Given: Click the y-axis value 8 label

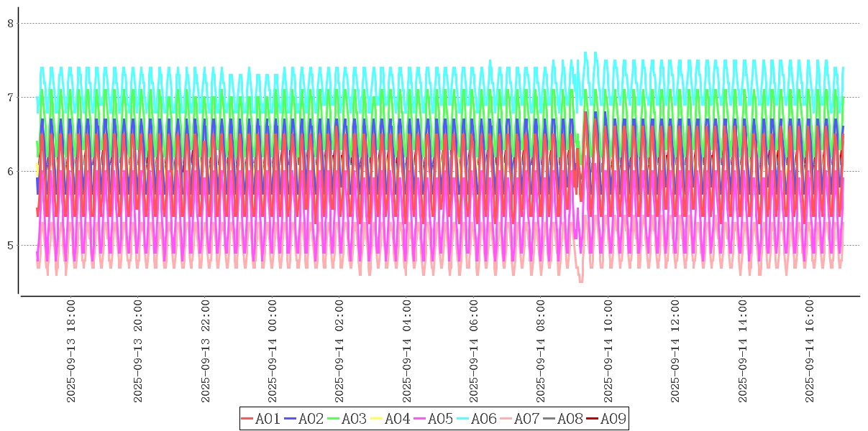Looking at the screenshot, I should tap(10, 23).
